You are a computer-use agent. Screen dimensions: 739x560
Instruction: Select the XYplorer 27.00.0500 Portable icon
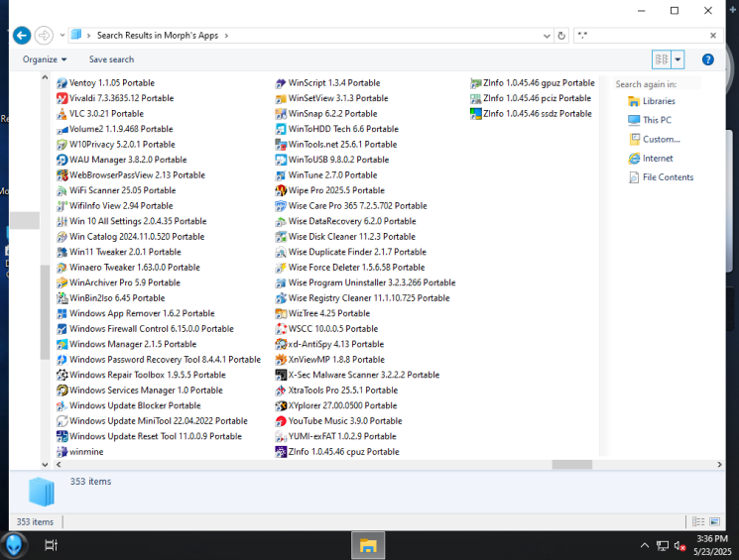pos(281,406)
